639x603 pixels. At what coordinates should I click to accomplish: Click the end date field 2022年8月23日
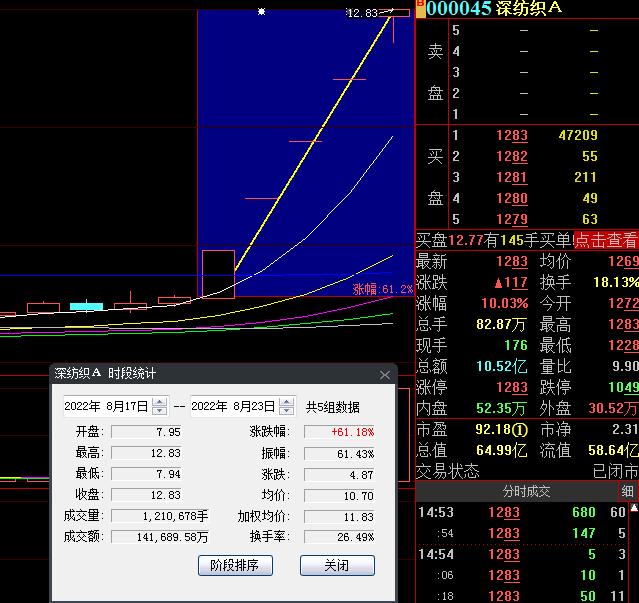(x=232, y=407)
